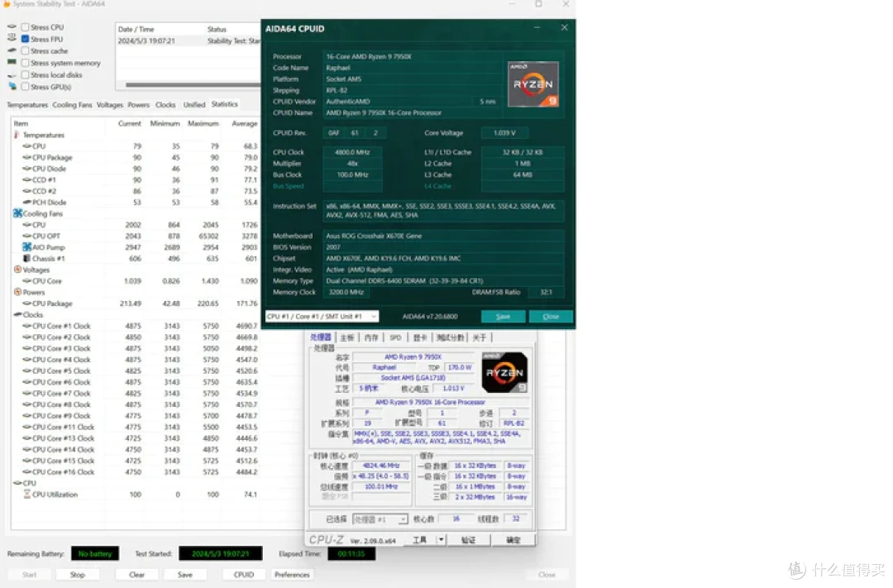Click the sensor icon beside PCH Diode
Screen dimensions: 893x588
coord(26,203)
